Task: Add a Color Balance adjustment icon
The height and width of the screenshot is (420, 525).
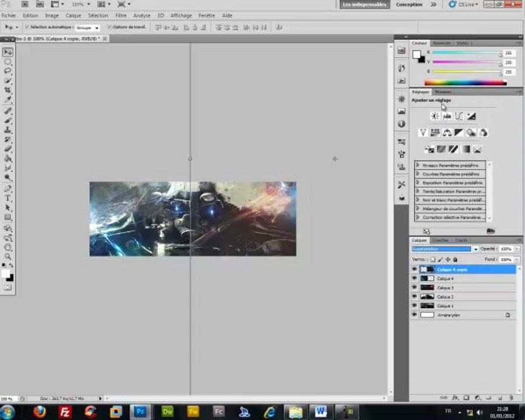Action: point(447,132)
